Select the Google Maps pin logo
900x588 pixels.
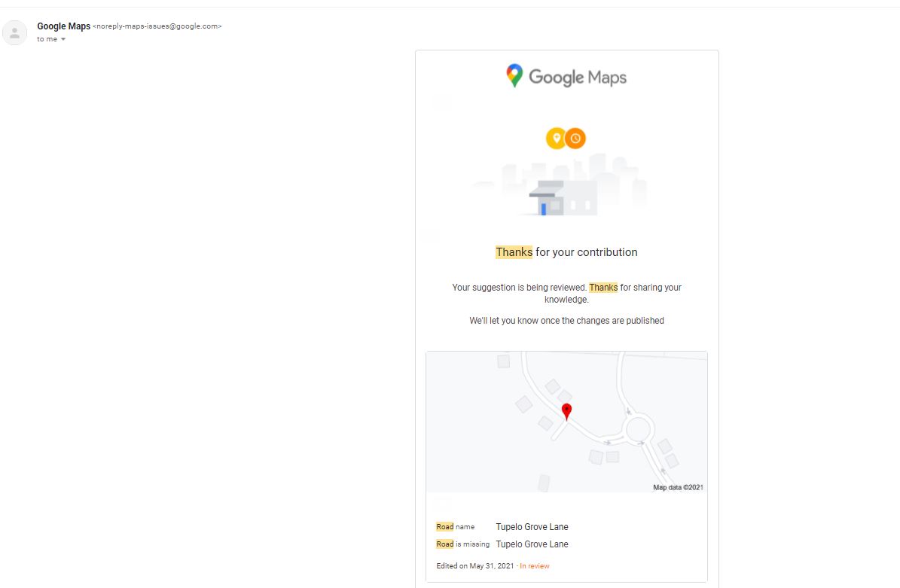coord(514,75)
